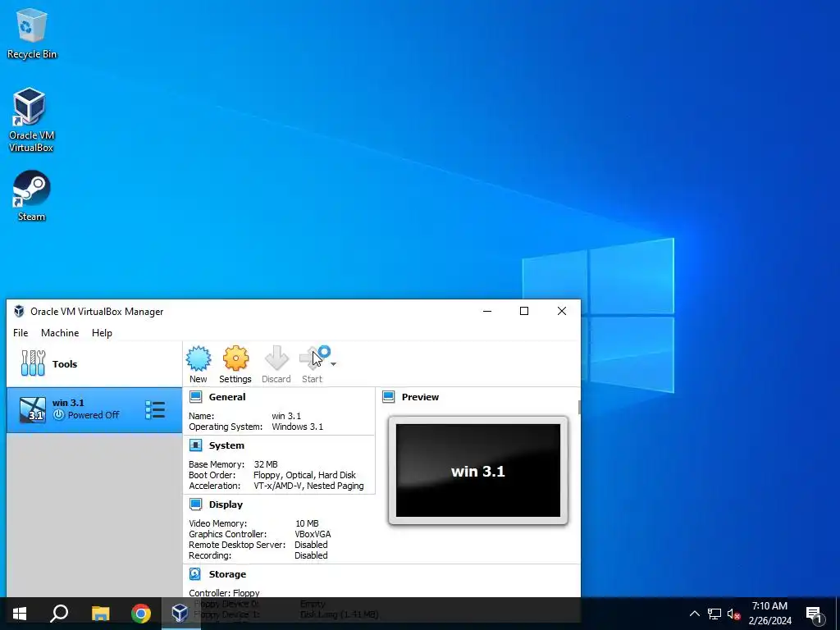Open the Windows Start menu
This screenshot has height=630, width=840.
click(20, 614)
